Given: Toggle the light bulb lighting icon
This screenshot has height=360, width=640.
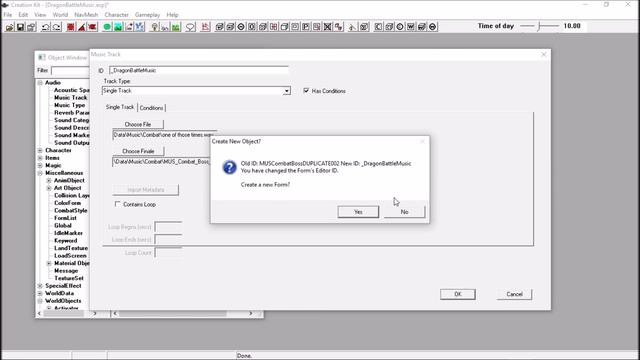Looking at the screenshot, I should click(154, 27).
